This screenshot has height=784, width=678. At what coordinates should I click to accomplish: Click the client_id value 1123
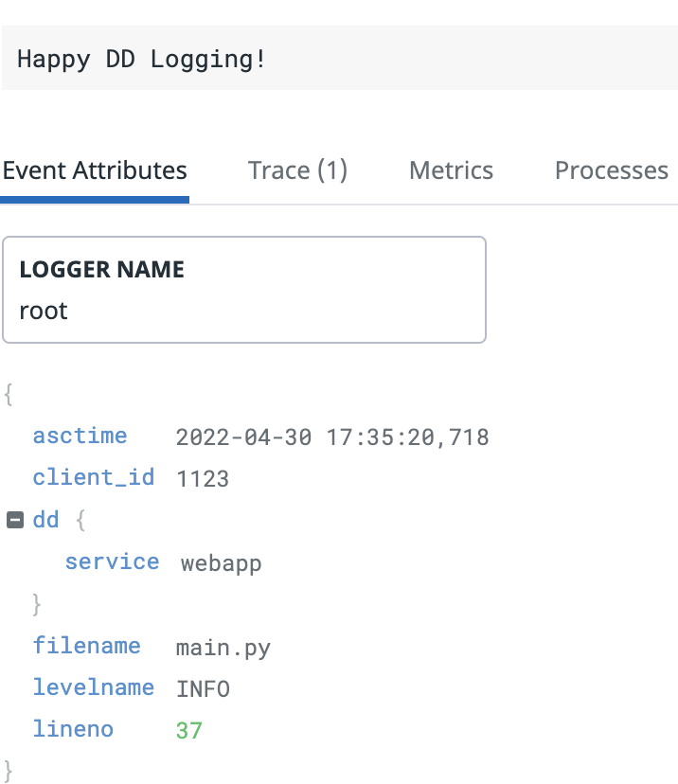click(203, 479)
